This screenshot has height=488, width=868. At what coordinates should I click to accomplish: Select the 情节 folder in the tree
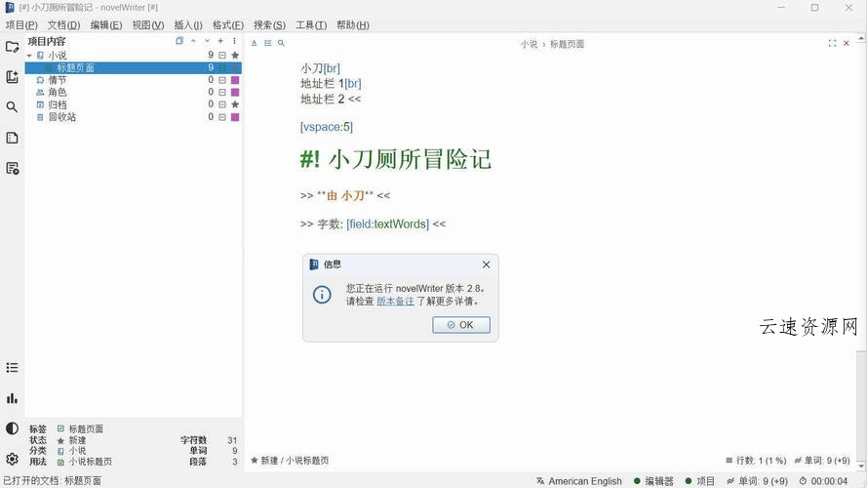coord(133,80)
